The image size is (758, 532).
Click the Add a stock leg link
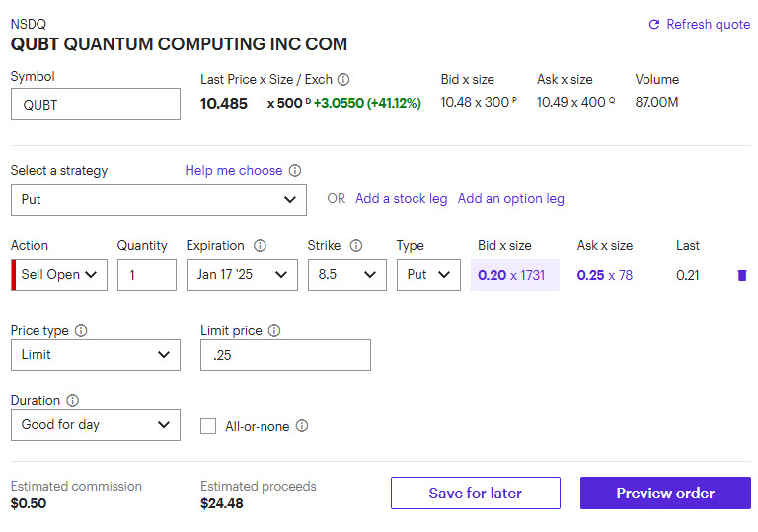pyautogui.click(x=401, y=198)
